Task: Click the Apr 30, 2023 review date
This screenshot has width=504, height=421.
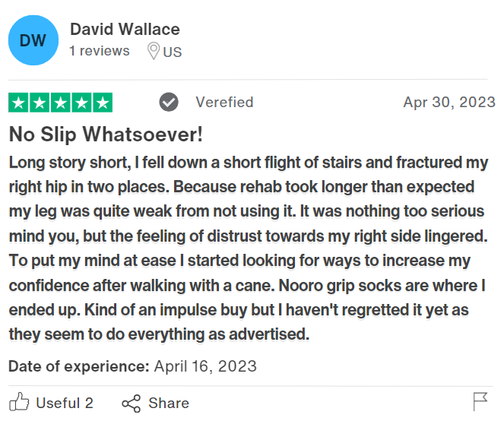Action: click(x=449, y=102)
